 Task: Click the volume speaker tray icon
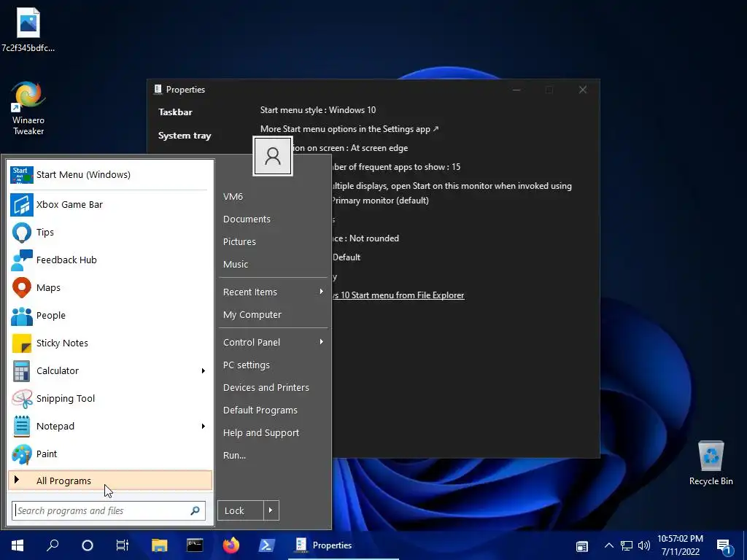click(643, 545)
